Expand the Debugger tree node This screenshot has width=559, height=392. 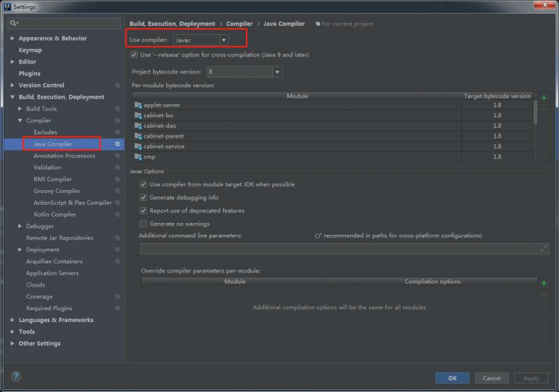pos(20,226)
